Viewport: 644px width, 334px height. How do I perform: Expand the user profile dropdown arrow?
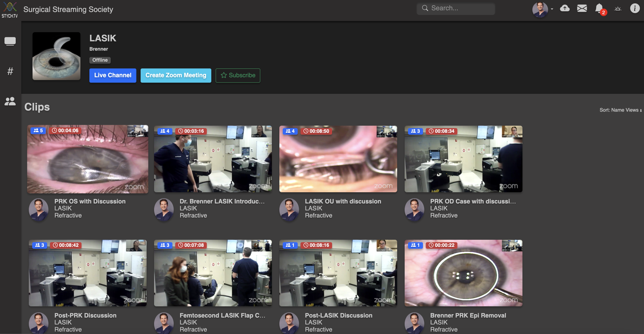[552, 9]
